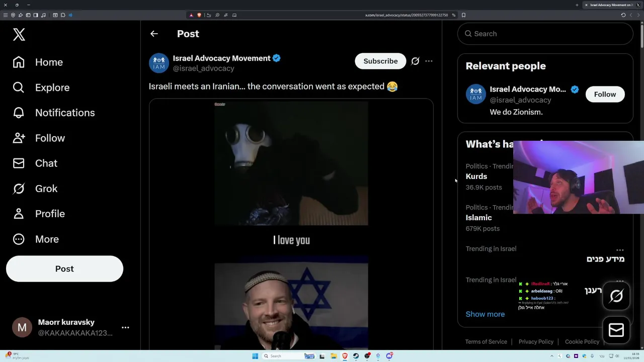Viewport: 644px width, 362px height.
Task: Open the Home feed
Action: (x=38, y=62)
